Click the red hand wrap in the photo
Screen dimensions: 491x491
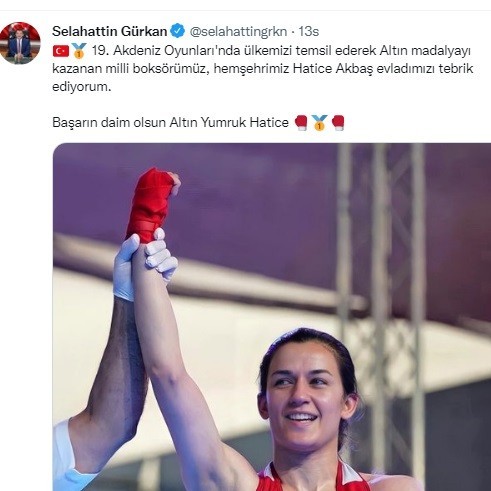150,205
